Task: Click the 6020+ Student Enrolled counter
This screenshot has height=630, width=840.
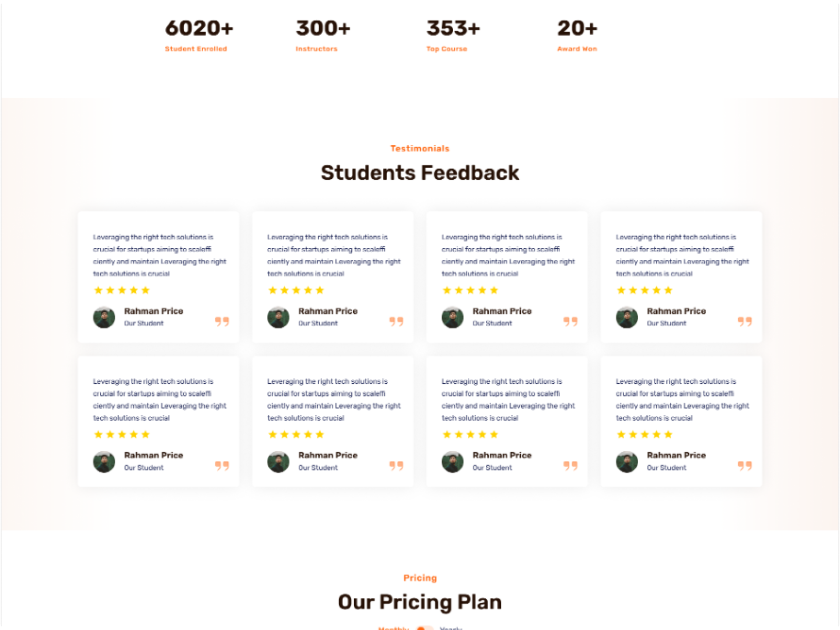Action: pos(199,28)
